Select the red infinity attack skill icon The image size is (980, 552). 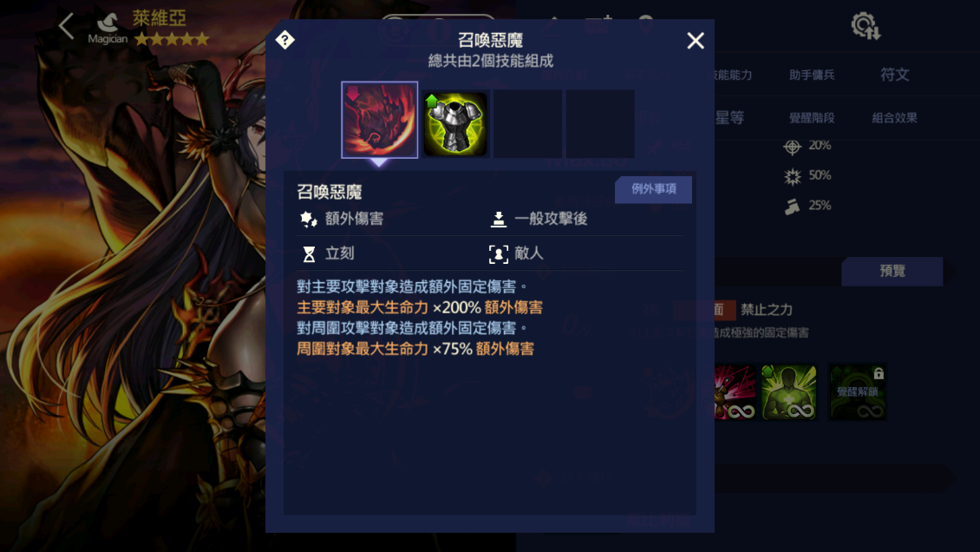735,392
